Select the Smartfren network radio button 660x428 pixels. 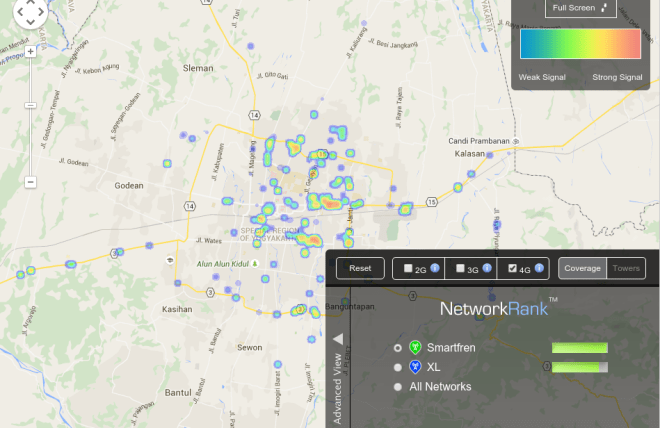[x=399, y=347]
